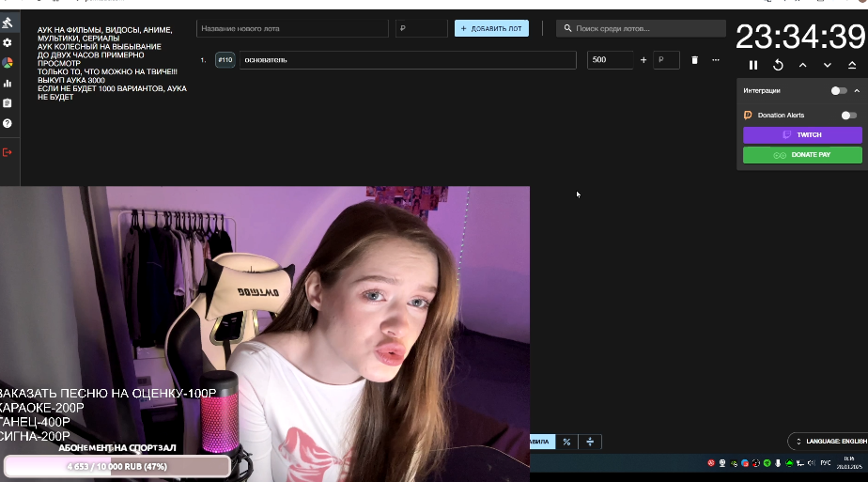Open the help question-mark icon in sidebar
The height and width of the screenshot is (482, 868).
(x=8, y=123)
